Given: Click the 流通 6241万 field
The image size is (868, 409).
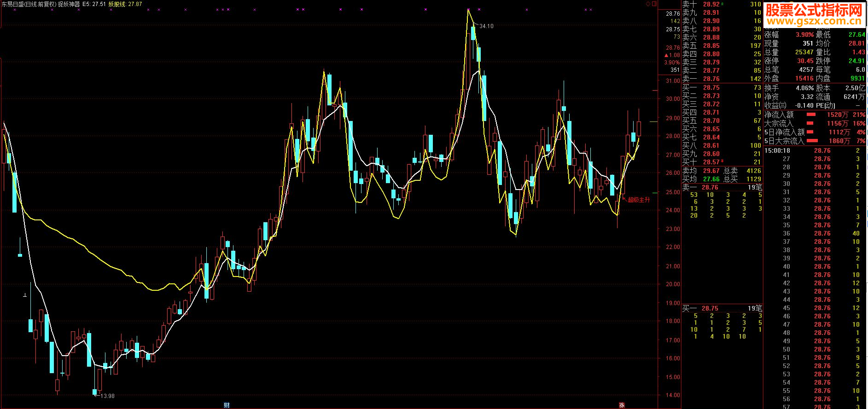Looking at the screenshot, I should (x=841, y=97).
